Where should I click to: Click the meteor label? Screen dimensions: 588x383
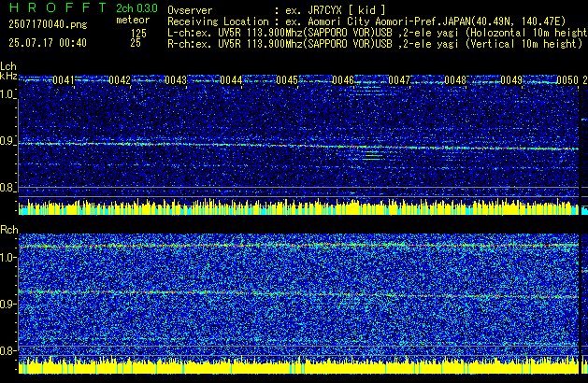(133, 20)
